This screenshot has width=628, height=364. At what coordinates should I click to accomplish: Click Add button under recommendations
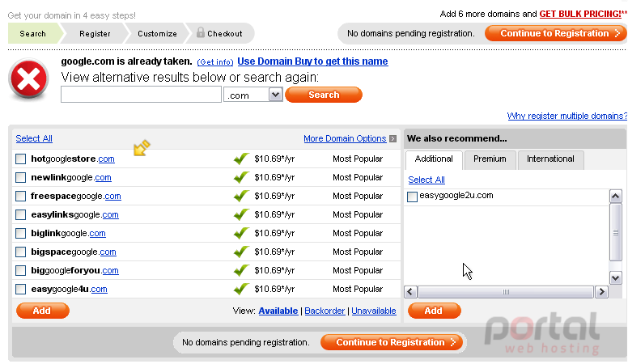tap(434, 311)
